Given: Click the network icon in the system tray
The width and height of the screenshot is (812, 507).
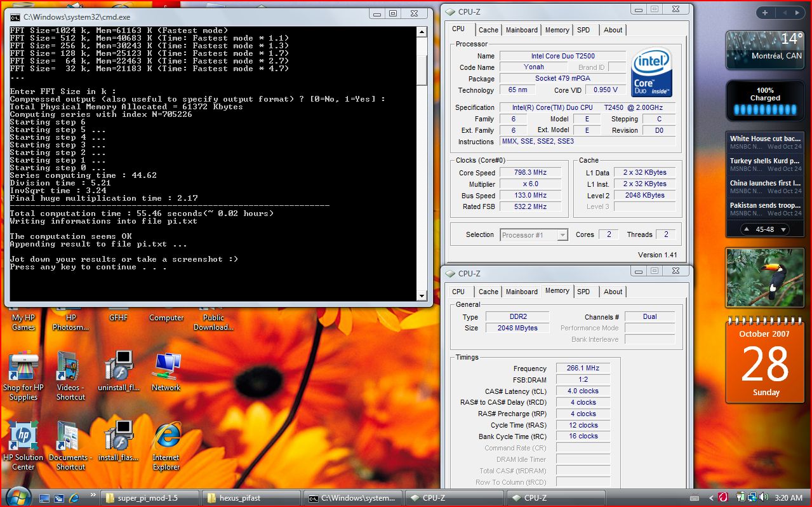Looking at the screenshot, I should (752, 498).
